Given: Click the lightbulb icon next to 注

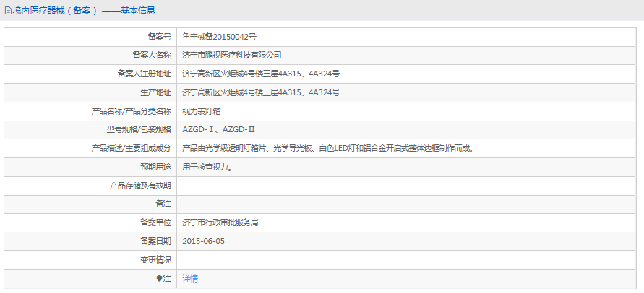Looking at the screenshot, I should pos(160,279).
